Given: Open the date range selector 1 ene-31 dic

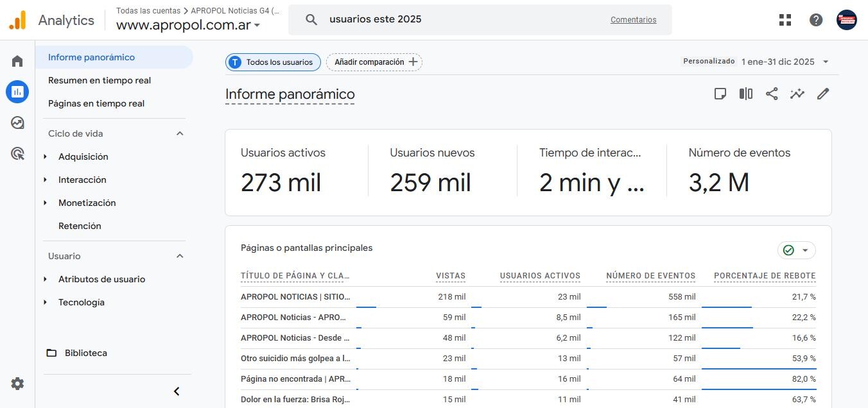Looking at the screenshot, I should point(779,62).
